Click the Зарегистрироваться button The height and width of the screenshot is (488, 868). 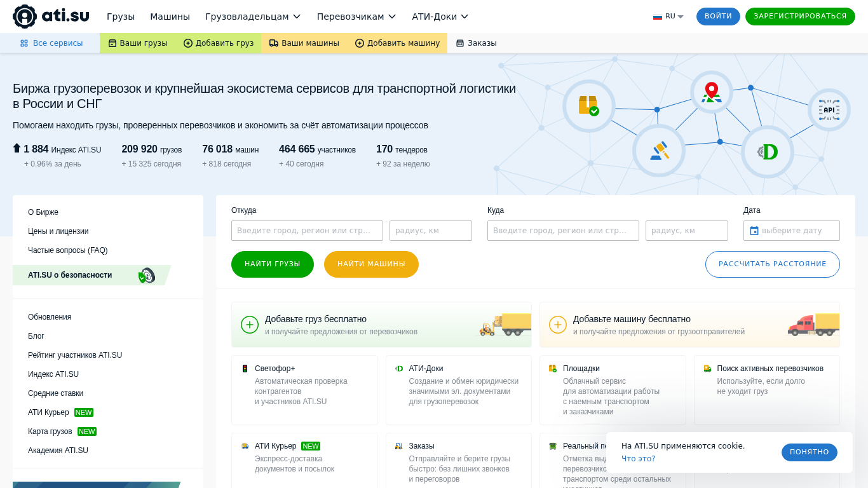click(800, 17)
